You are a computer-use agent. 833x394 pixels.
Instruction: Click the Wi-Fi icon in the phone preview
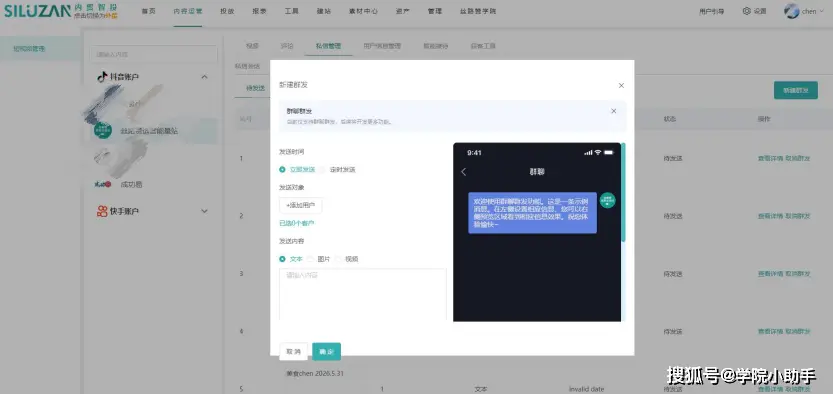pos(598,152)
